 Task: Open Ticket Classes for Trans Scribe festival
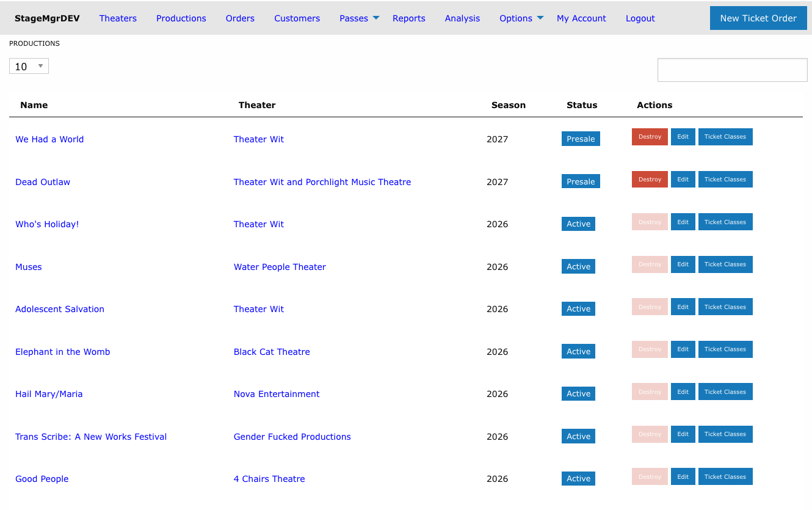(x=725, y=434)
